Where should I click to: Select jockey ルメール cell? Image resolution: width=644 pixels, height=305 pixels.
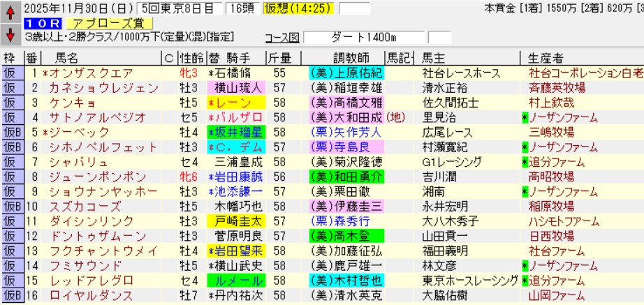coord(236,280)
